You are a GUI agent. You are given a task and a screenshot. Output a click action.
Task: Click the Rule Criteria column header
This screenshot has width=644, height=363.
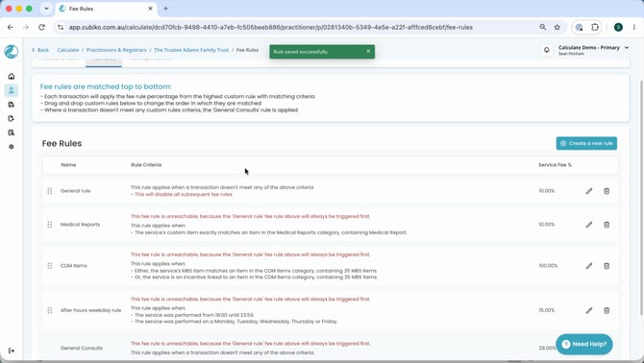point(146,165)
